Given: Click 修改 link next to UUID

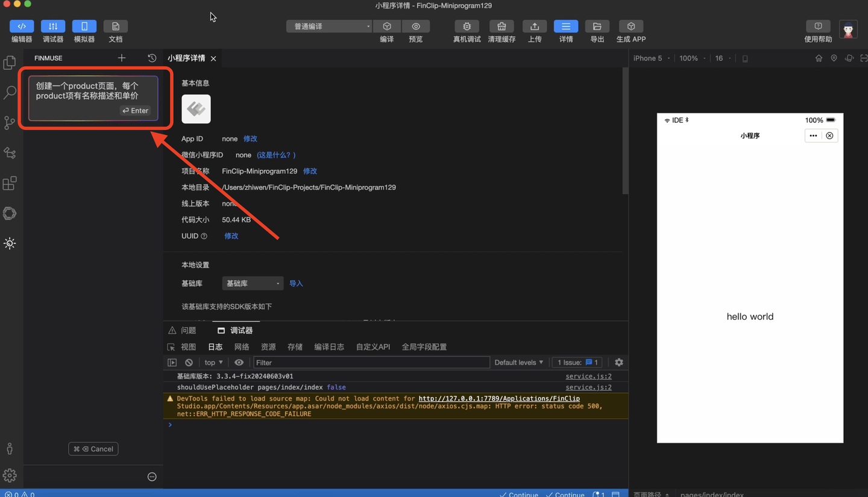Looking at the screenshot, I should [231, 236].
